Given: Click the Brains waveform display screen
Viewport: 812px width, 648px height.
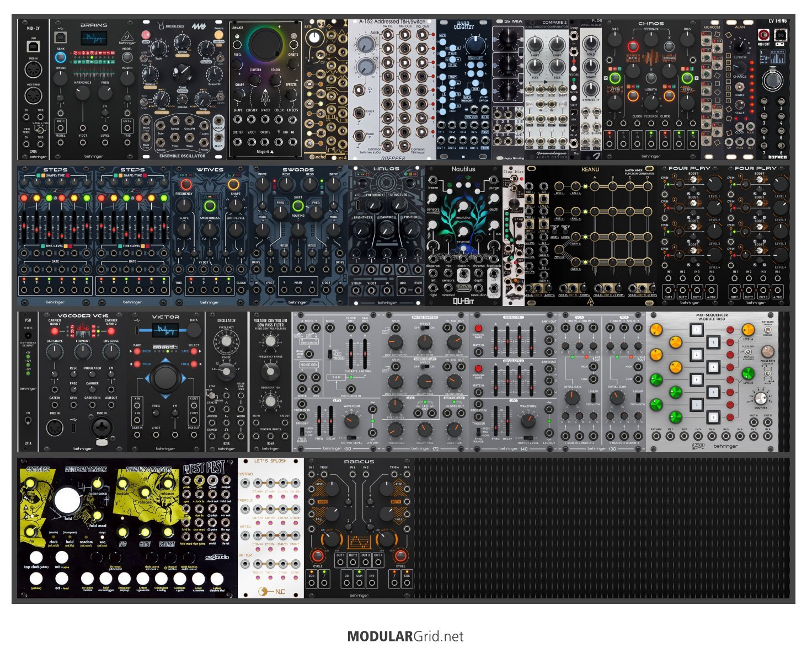Looking at the screenshot, I should pos(94,39).
